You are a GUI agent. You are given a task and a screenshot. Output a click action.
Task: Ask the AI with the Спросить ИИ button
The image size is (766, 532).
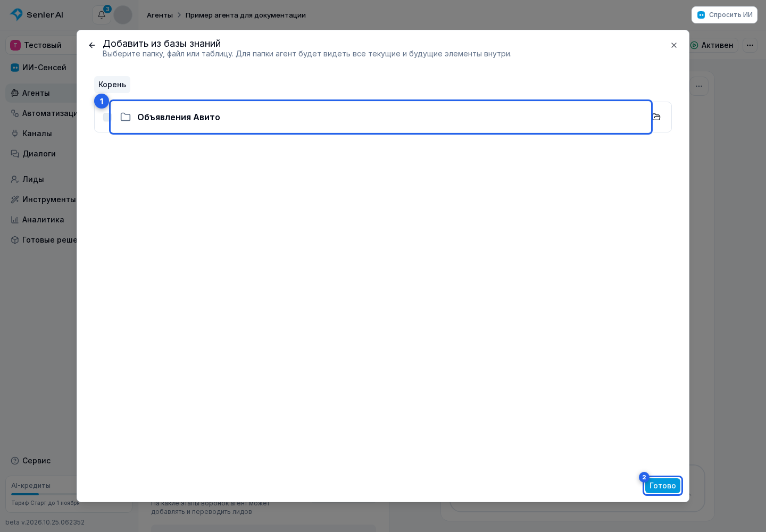tap(725, 15)
